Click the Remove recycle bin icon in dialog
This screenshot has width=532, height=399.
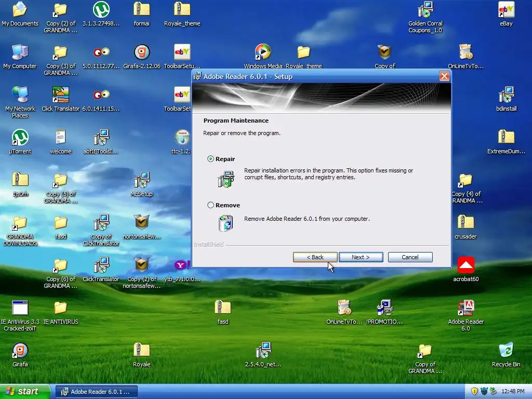226,223
